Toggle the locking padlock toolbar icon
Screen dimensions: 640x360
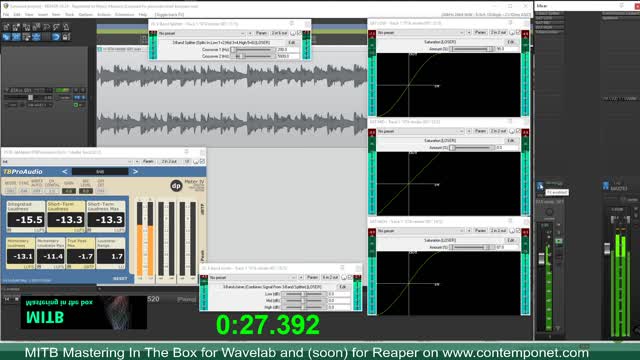tap(66, 37)
